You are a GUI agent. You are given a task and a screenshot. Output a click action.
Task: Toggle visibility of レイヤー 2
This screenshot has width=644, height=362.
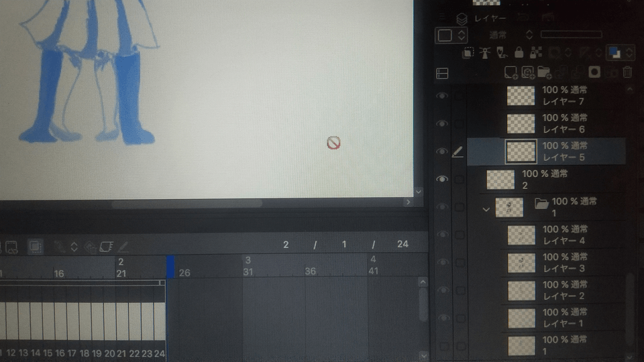[442, 290]
